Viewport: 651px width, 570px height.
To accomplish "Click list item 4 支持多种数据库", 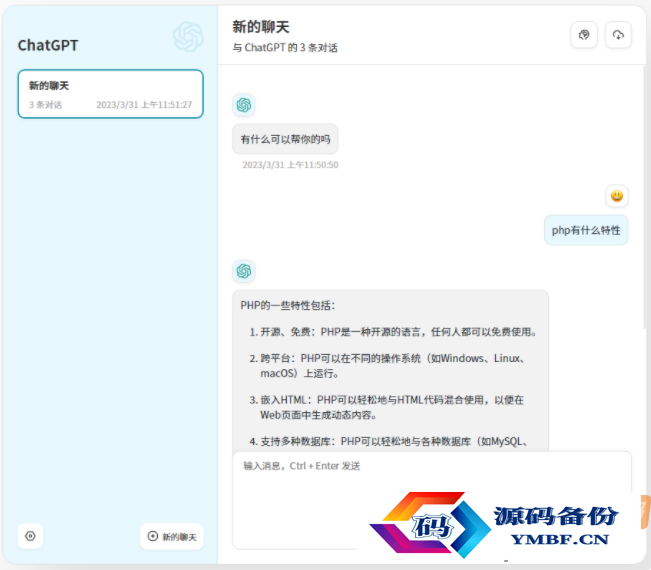I will tap(389, 441).
